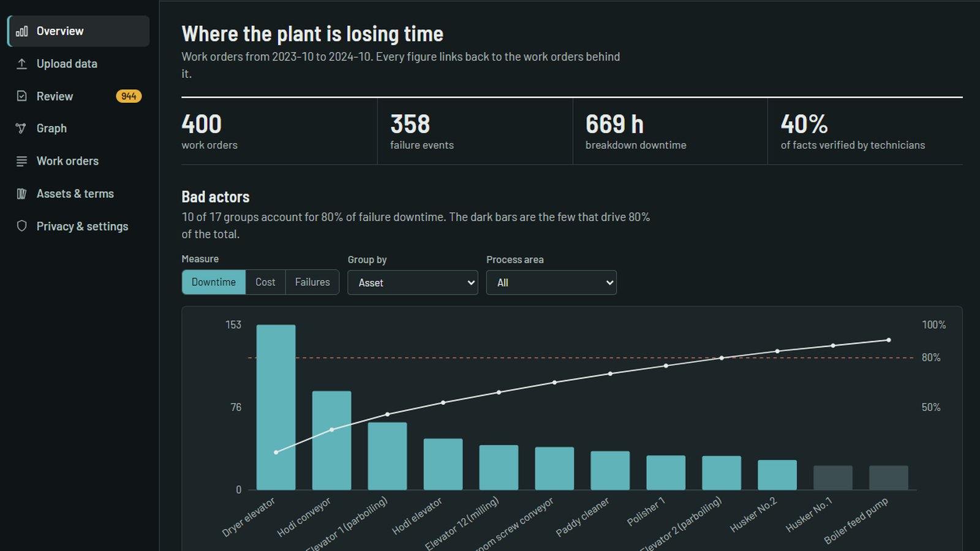This screenshot has width=980, height=551.
Task: Switch measure to Cost
Action: point(265,282)
